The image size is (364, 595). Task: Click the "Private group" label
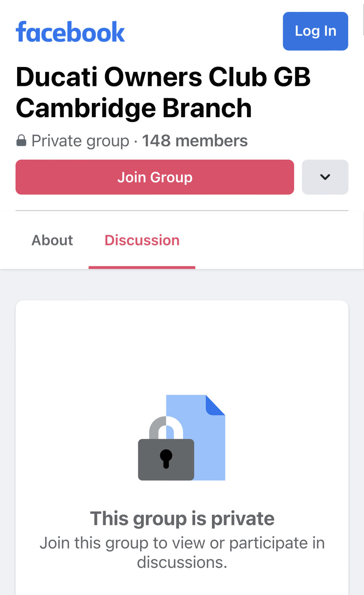click(80, 141)
